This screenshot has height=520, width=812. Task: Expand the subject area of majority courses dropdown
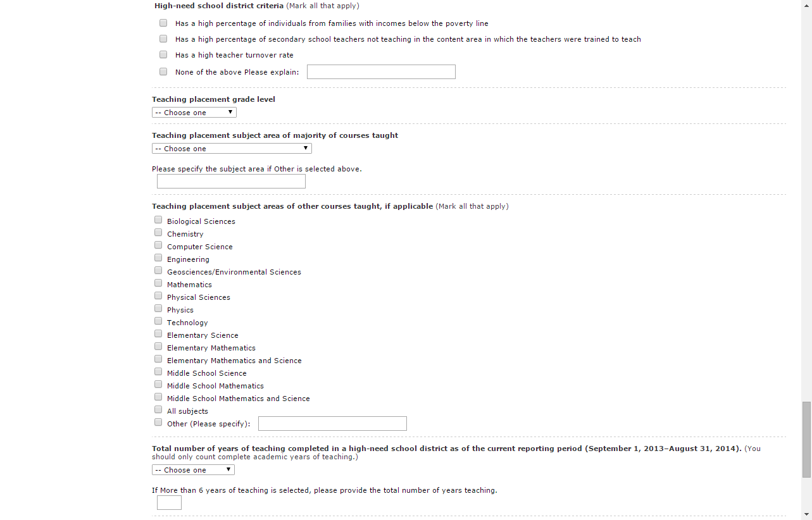click(232, 149)
